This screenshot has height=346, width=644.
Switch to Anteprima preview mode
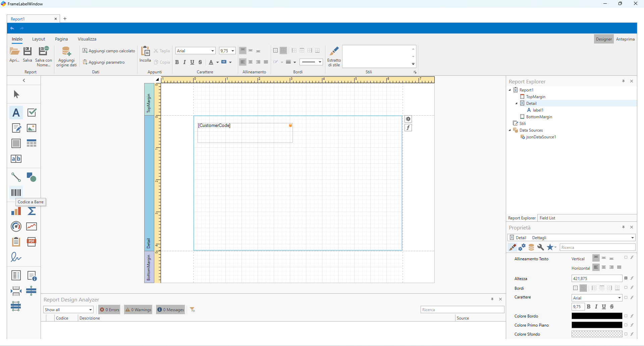pos(625,39)
